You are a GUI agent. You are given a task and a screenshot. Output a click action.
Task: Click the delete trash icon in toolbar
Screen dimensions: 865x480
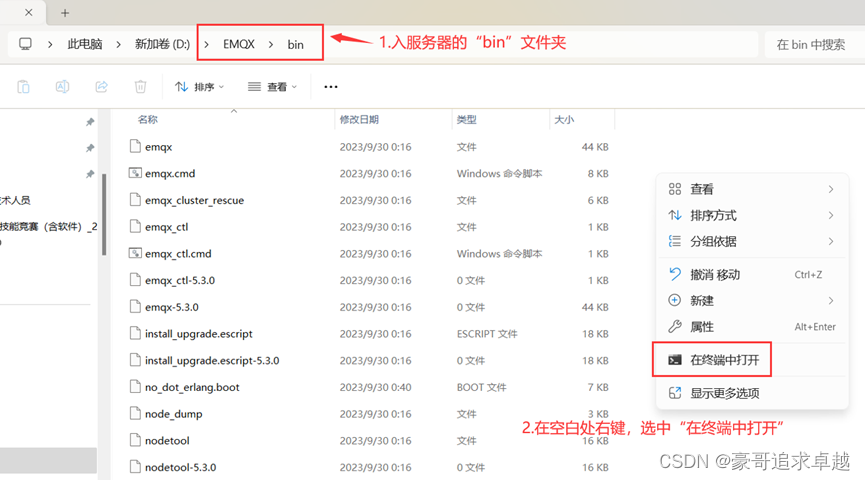141,87
